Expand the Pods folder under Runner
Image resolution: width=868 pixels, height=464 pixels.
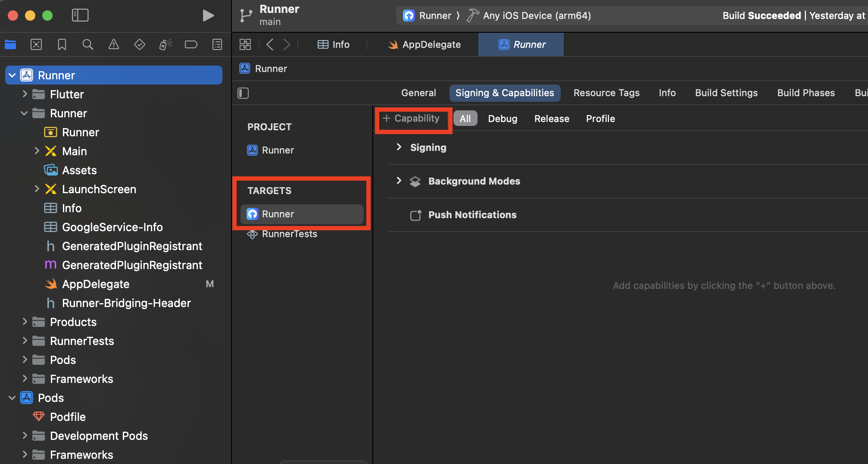pos(25,360)
